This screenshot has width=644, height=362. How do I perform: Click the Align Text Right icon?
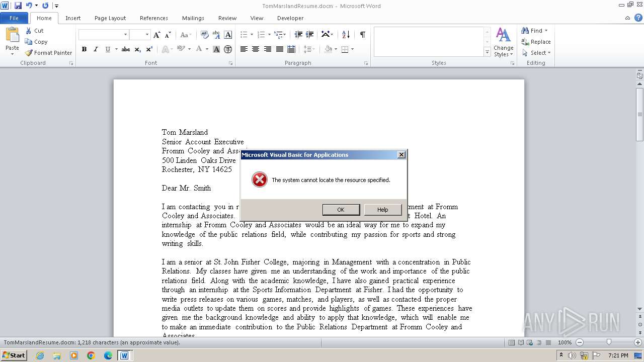267,49
